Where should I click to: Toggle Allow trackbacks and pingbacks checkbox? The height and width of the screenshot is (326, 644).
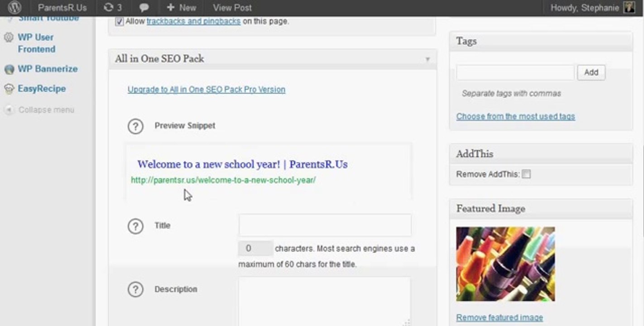pos(119,21)
